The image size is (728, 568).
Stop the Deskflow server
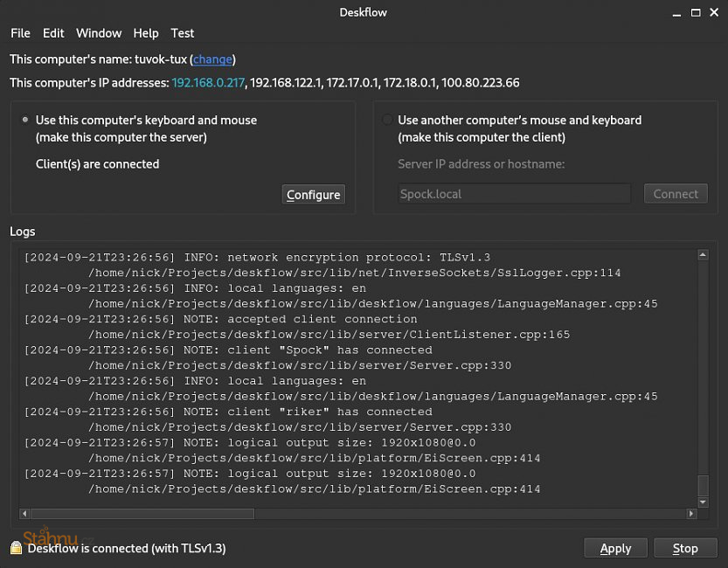[x=685, y=548]
